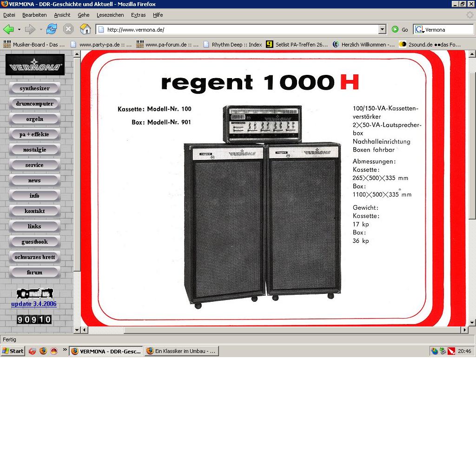Click the sidebar frame scroll up arrow
The image size is (476, 465).
77,54
